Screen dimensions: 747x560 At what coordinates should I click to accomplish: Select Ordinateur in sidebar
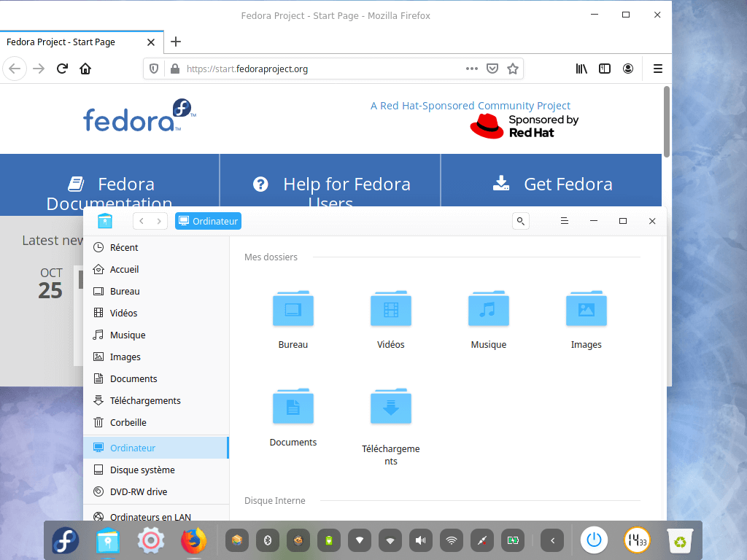[156, 448]
